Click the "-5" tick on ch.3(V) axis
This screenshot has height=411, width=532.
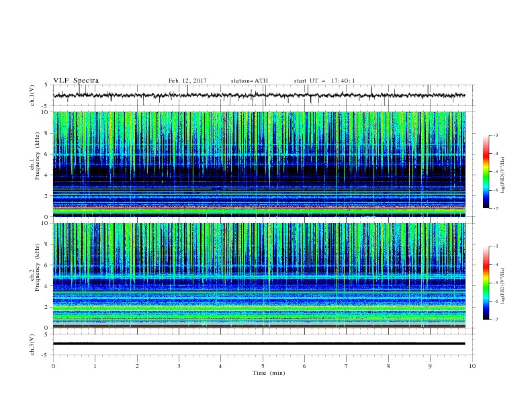pos(46,355)
